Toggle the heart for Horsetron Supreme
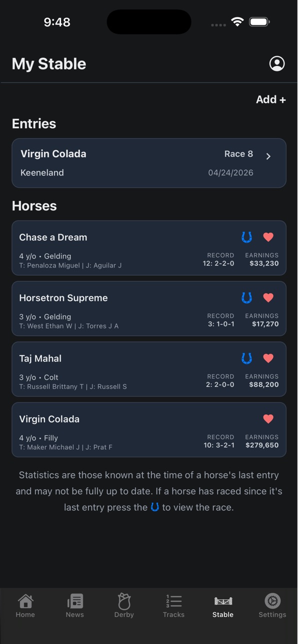Screen dimensions: 298x644 coord(268,298)
